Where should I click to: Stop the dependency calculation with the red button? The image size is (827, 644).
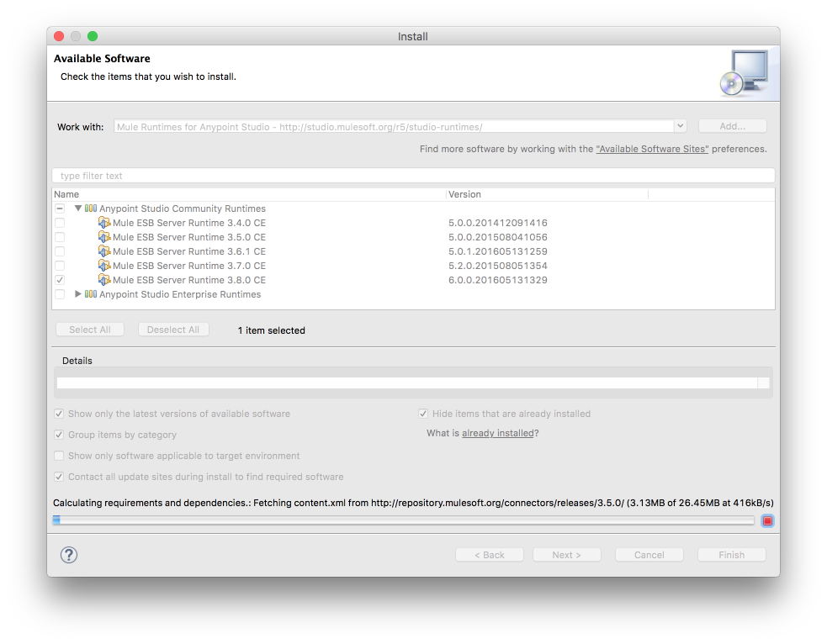(x=767, y=520)
